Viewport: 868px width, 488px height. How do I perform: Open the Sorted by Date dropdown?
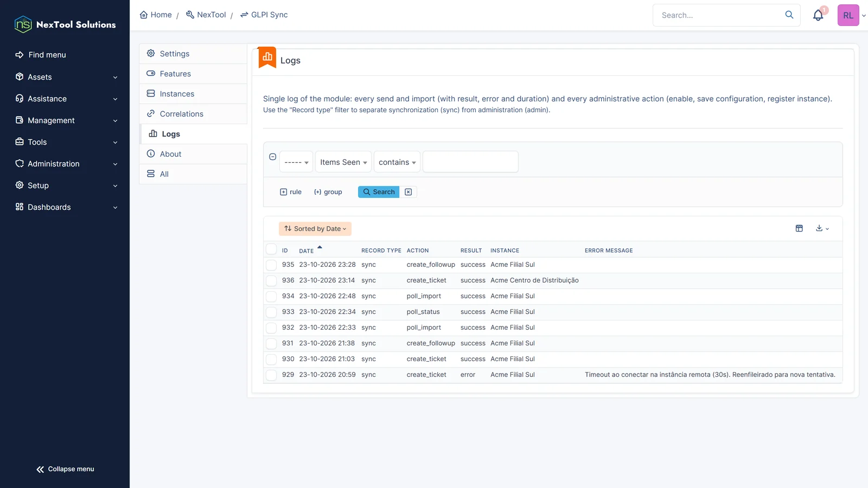(x=315, y=229)
